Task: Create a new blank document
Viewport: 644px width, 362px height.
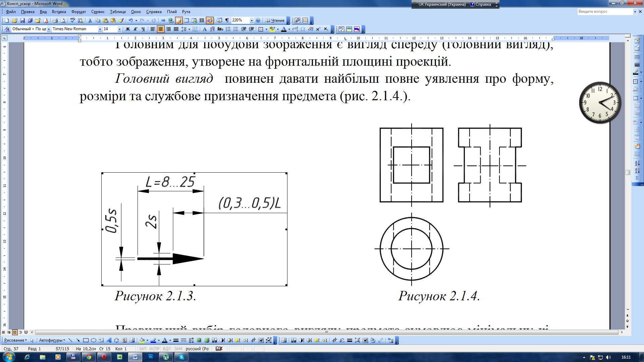Action: (7, 20)
